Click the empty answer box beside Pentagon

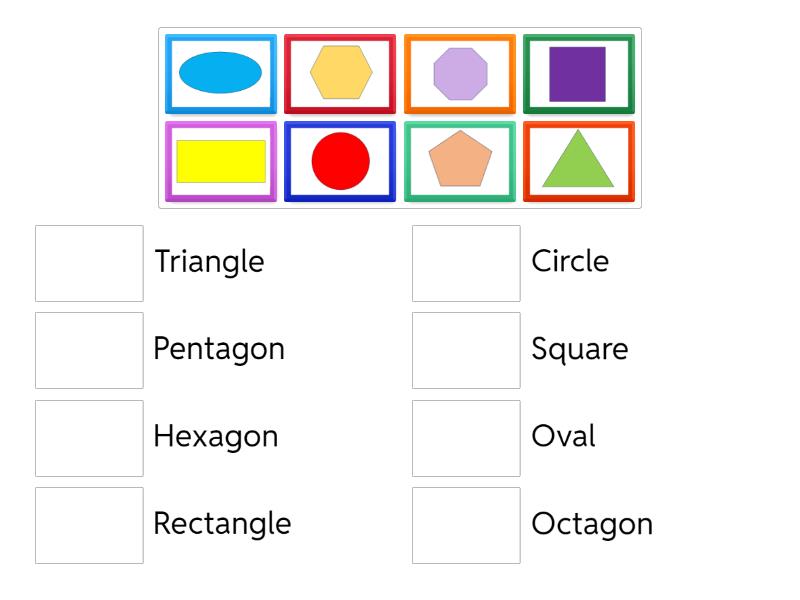tap(88, 348)
